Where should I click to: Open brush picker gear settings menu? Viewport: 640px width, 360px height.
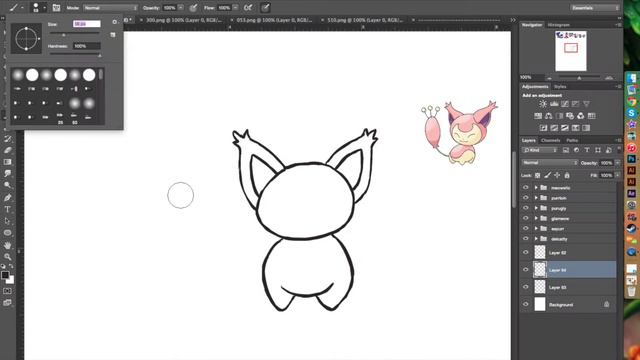click(115, 22)
